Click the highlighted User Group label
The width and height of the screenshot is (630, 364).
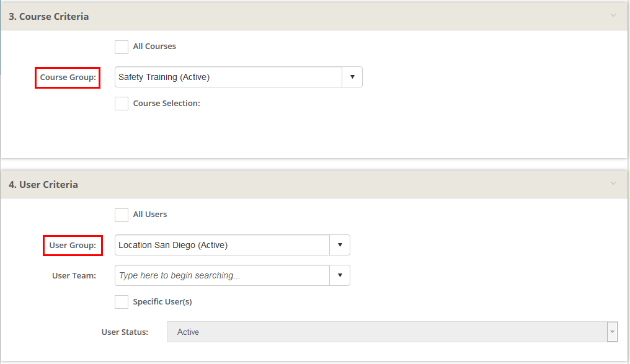(x=73, y=246)
